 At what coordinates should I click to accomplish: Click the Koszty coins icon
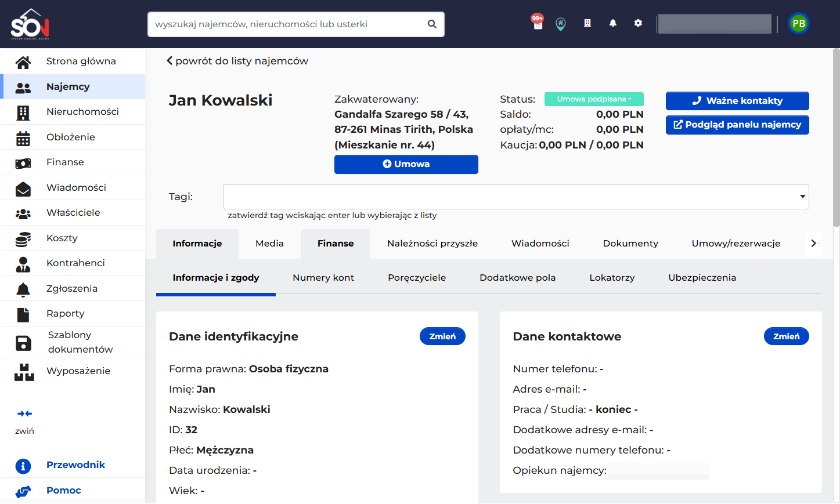(23, 238)
